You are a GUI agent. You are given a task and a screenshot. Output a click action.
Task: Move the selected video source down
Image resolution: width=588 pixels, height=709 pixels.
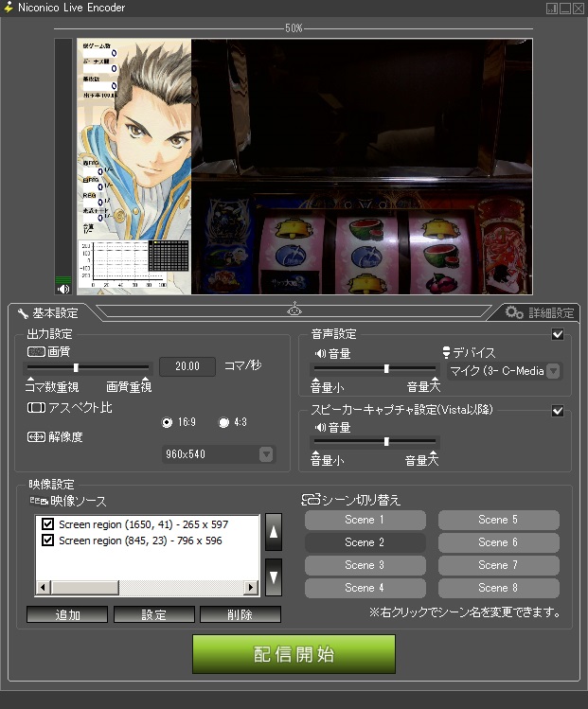pyautogui.click(x=274, y=577)
